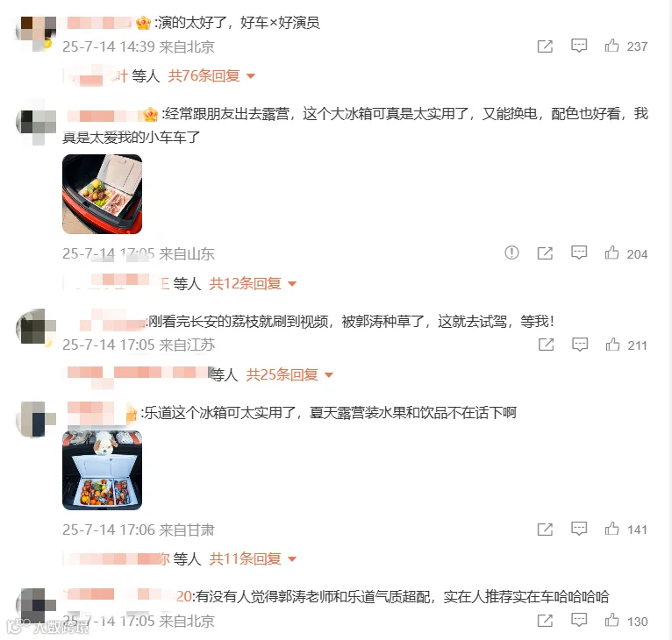Image resolution: width=672 pixels, height=640 pixels.
Task: Reply to the last Beijing comment
Action: pyautogui.click(x=579, y=620)
